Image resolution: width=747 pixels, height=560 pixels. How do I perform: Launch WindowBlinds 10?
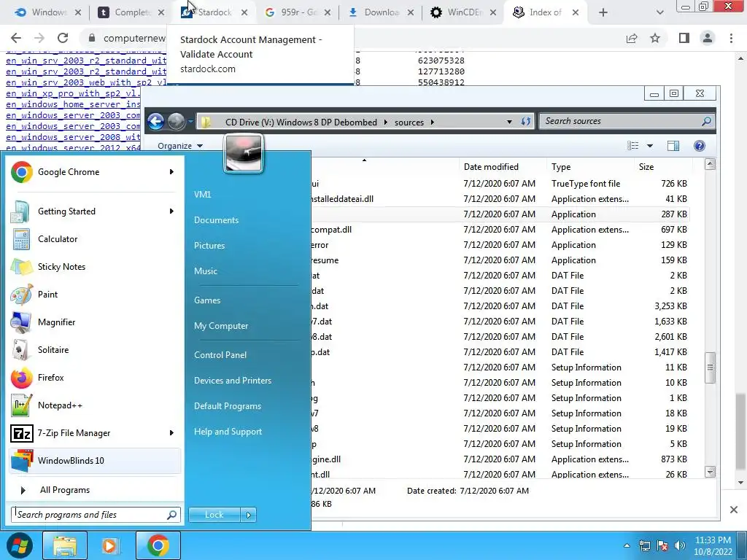[93, 461]
